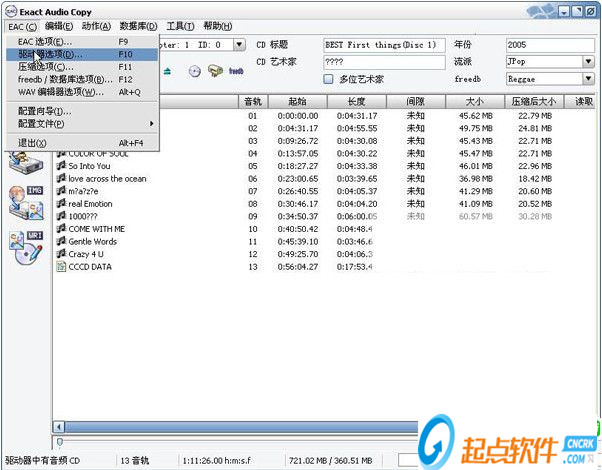Choose 退出(X) menu entry
This screenshot has height=470, width=602.
(83, 143)
